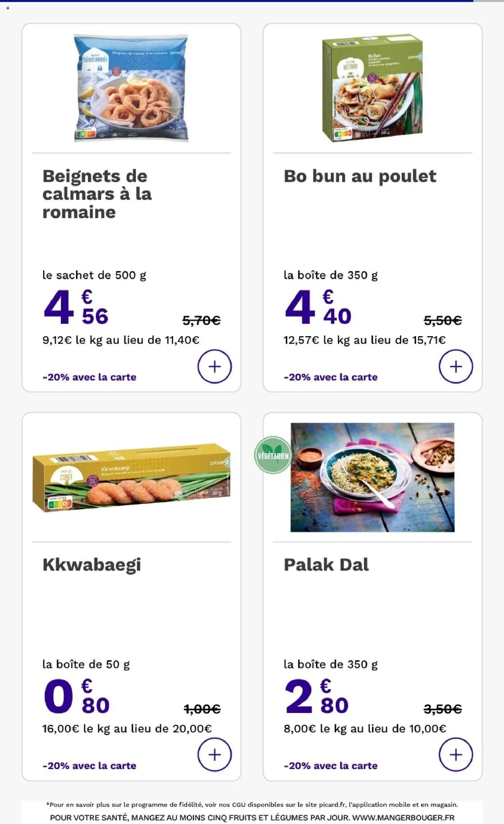Click the 4€40 price on Bo bun
Viewport: 504px width, 824px height.
click(318, 307)
